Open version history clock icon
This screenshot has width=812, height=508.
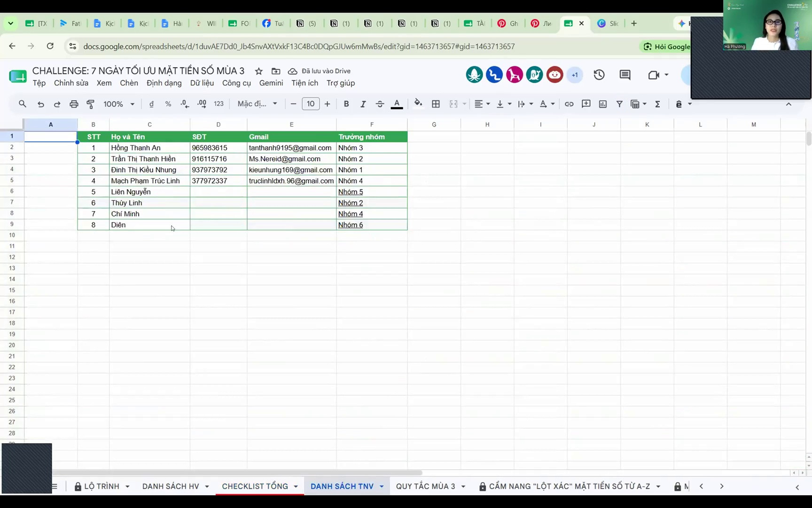599,75
